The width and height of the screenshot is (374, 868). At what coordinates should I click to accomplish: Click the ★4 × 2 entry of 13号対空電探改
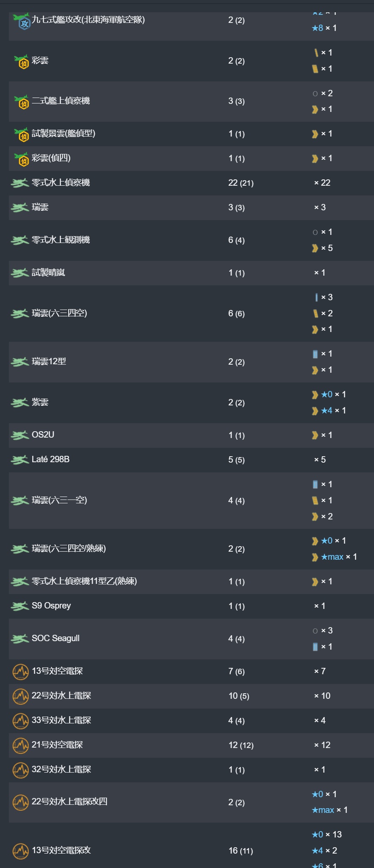click(324, 851)
